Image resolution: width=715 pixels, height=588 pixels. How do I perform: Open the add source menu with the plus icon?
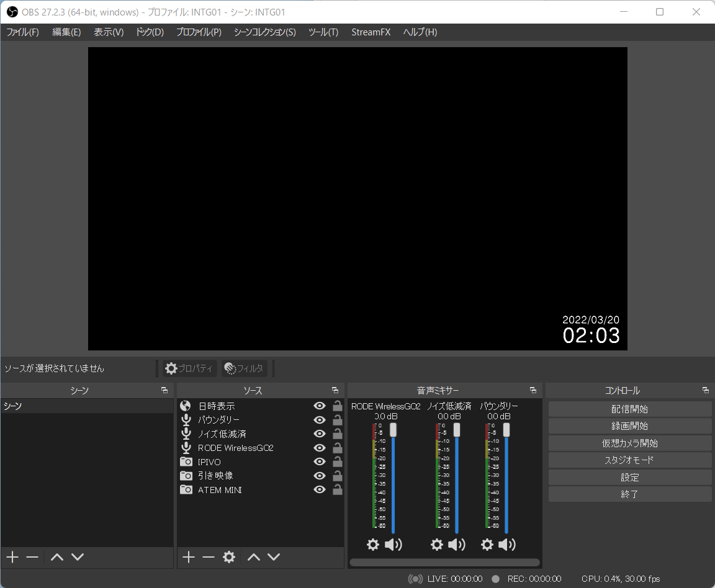pos(188,557)
